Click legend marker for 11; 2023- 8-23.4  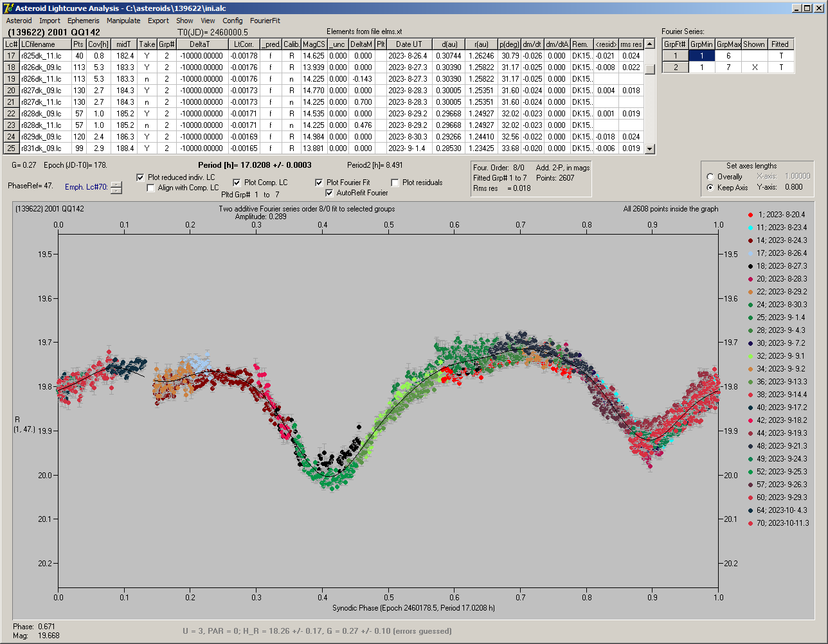(750, 228)
